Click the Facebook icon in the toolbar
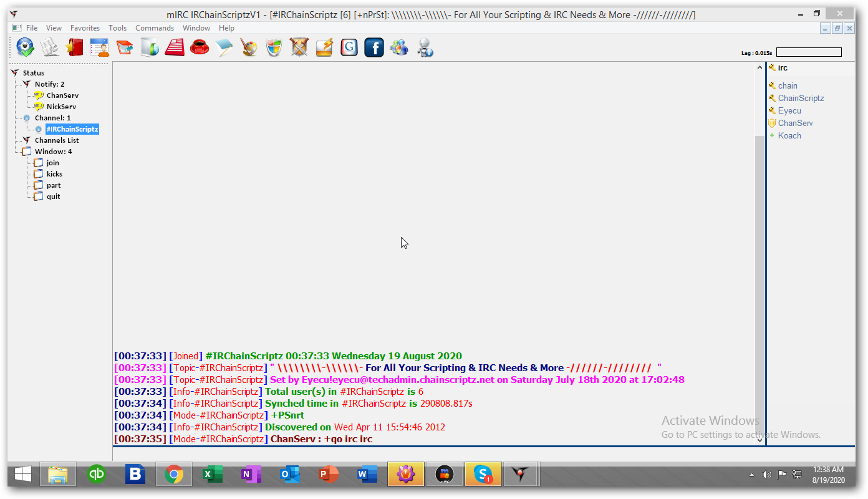The image size is (868, 499). [x=374, y=47]
